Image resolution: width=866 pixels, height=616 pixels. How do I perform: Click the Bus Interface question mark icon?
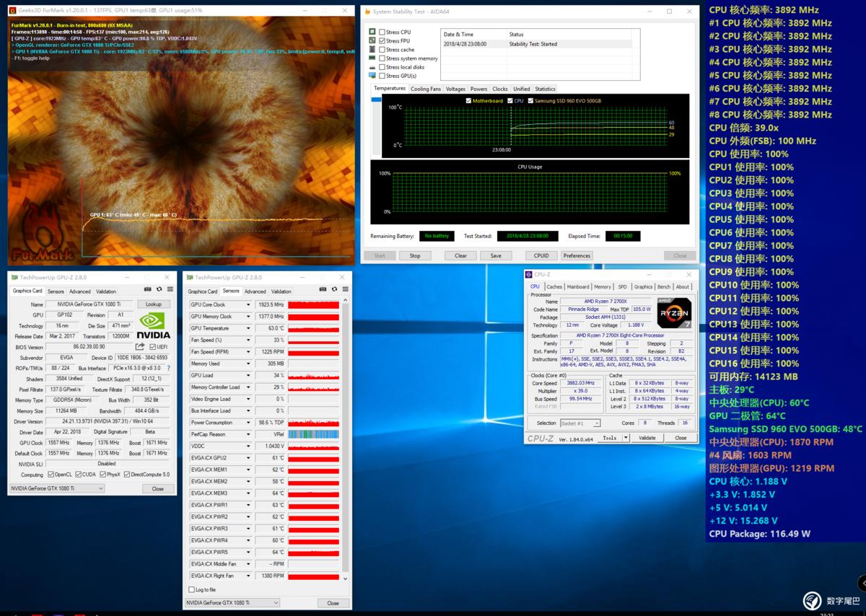click(x=169, y=368)
